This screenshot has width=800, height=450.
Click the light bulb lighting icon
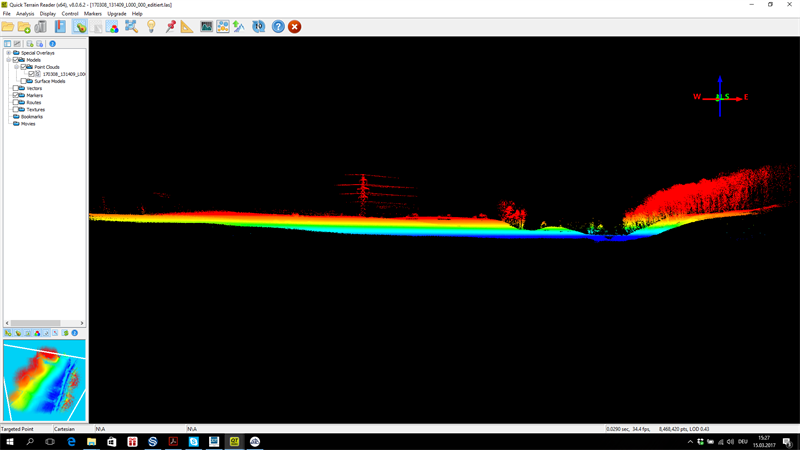tap(151, 27)
